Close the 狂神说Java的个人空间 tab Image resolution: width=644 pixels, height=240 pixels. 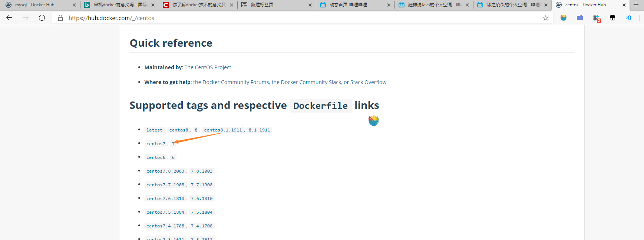coord(467,5)
